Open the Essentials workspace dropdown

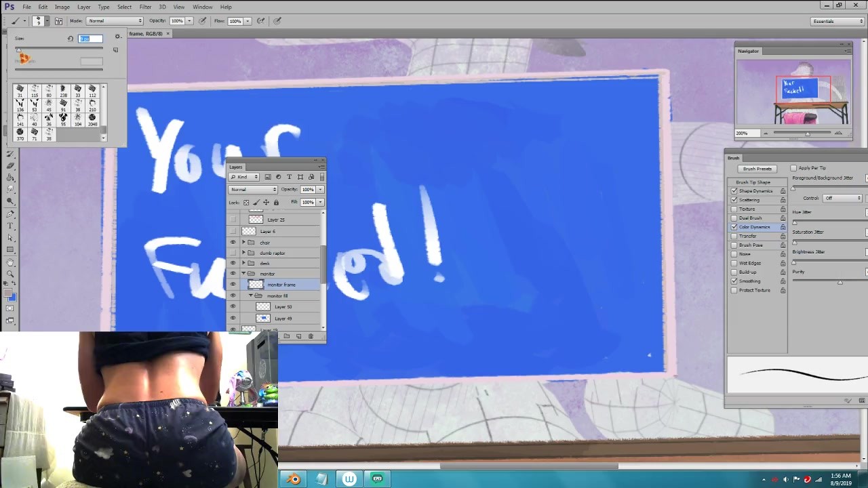click(837, 21)
